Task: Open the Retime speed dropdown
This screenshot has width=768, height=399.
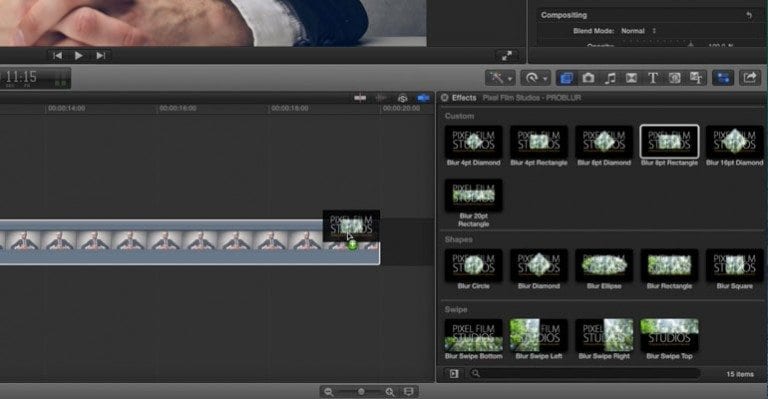Action: pos(535,78)
